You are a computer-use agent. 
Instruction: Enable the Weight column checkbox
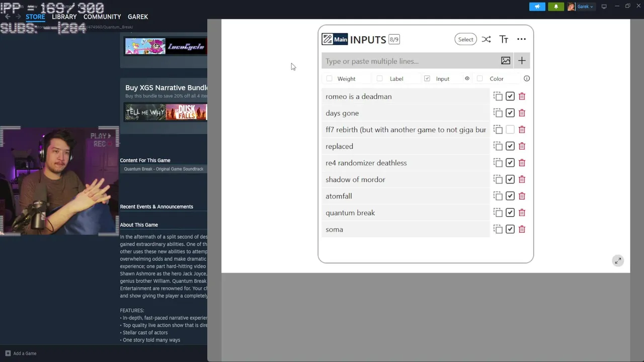329,78
